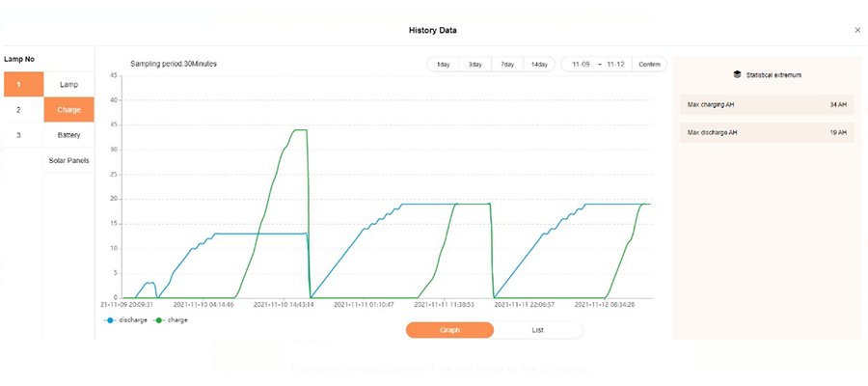Close the History Data dialog
Viewport: 868px width, 386px height.
pos(857,31)
